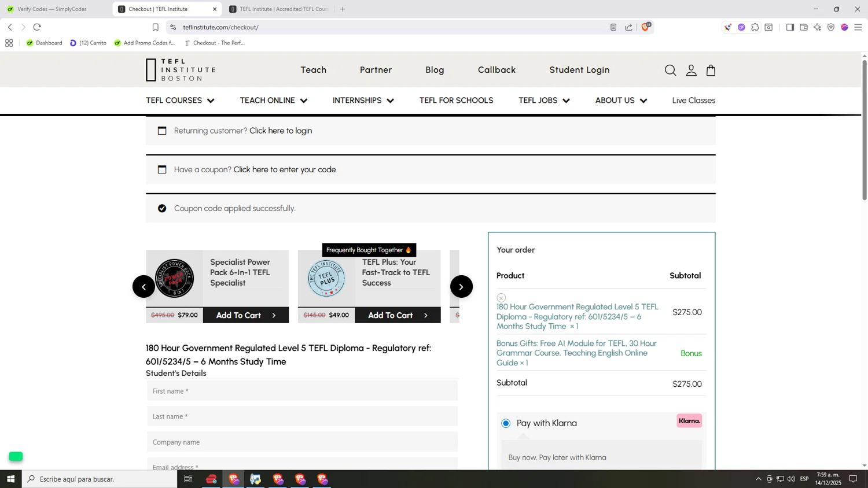Viewport: 868px width, 488px height.
Task: Click here to enter your code
Action: pos(285,169)
